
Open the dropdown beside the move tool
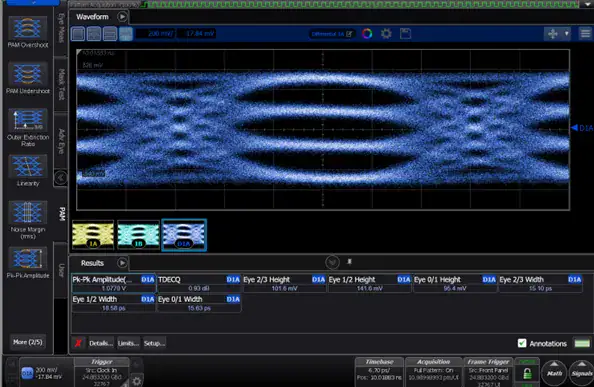[x=566, y=34]
